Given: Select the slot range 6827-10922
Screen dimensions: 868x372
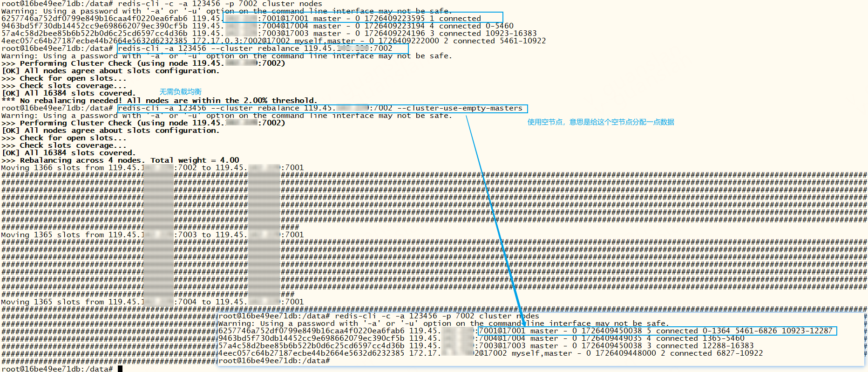Looking at the screenshot, I should pos(740,353).
